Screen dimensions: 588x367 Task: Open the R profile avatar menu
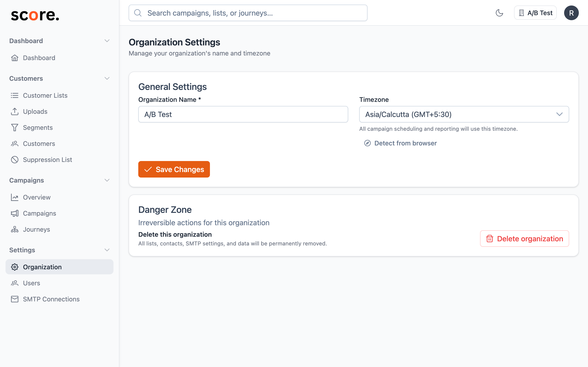point(571,13)
